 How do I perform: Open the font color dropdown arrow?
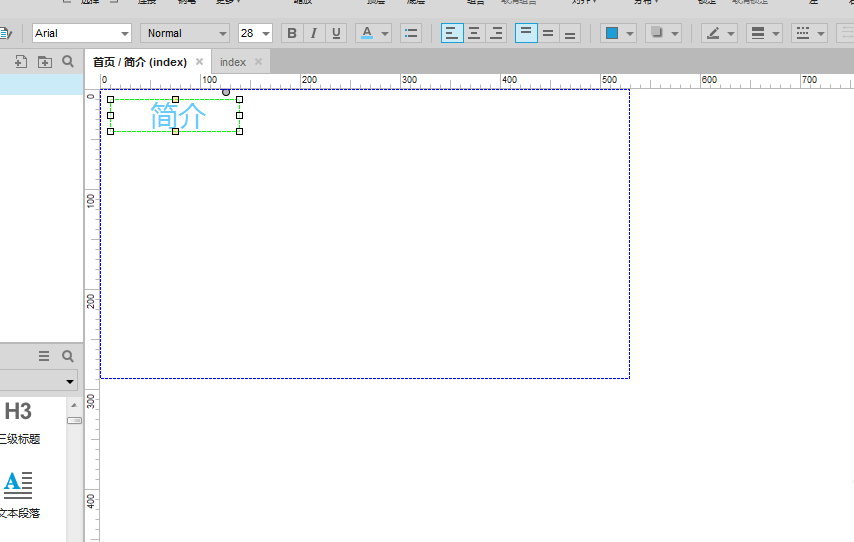point(385,34)
